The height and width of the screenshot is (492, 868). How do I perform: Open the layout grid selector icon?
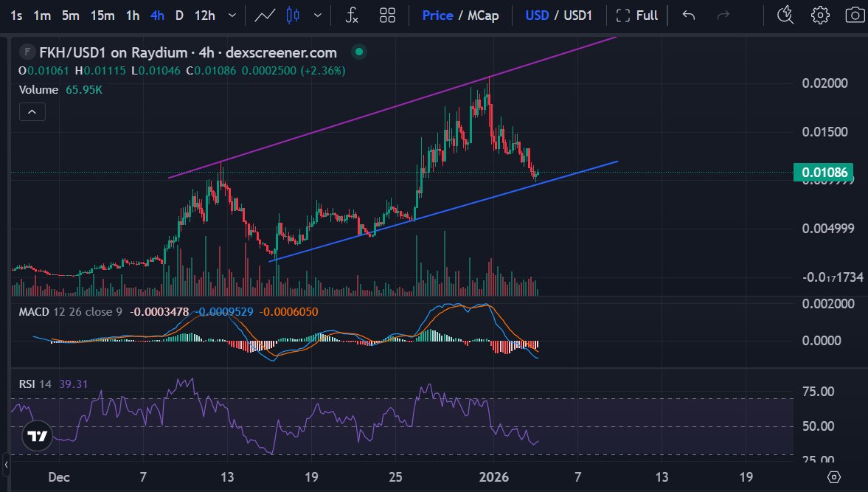pos(387,15)
